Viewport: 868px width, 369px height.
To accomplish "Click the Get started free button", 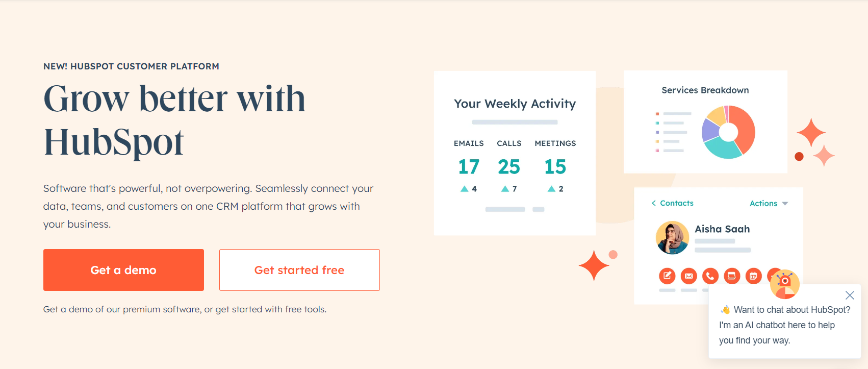I will (299, 269).
